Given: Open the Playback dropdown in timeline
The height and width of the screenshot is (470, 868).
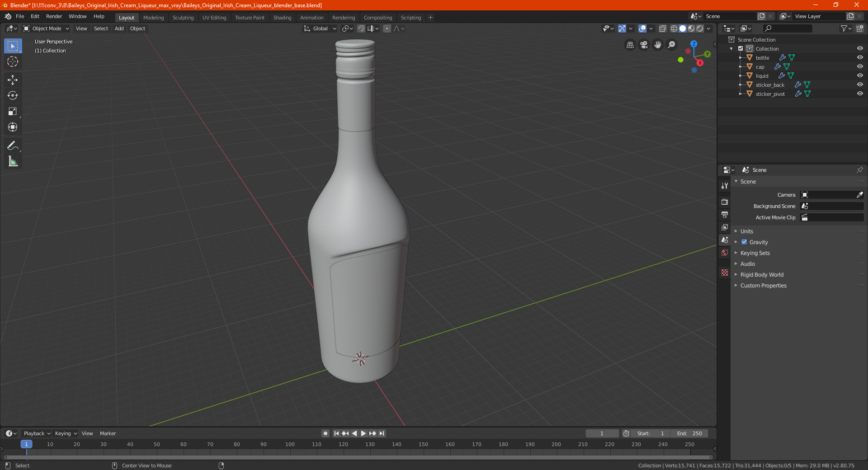Looking at the screenshot, I should click(37, 433).
